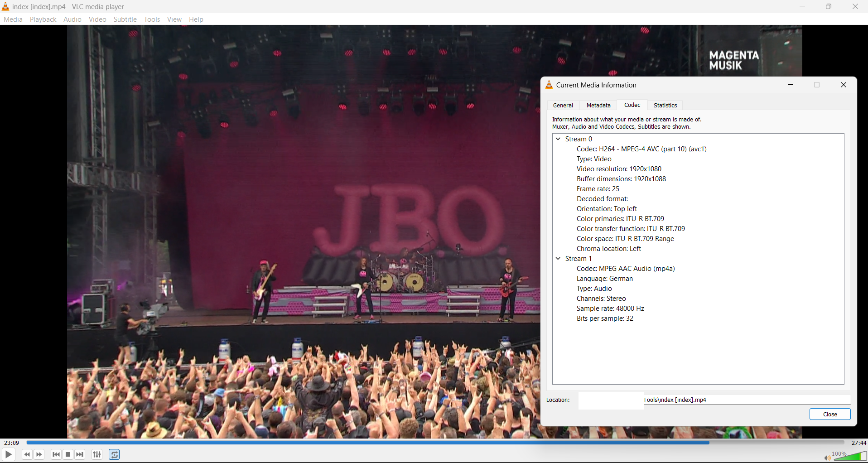Restore down the VLC main window
This screenshot has width=868, height=463.
click(x=829, y=7)
